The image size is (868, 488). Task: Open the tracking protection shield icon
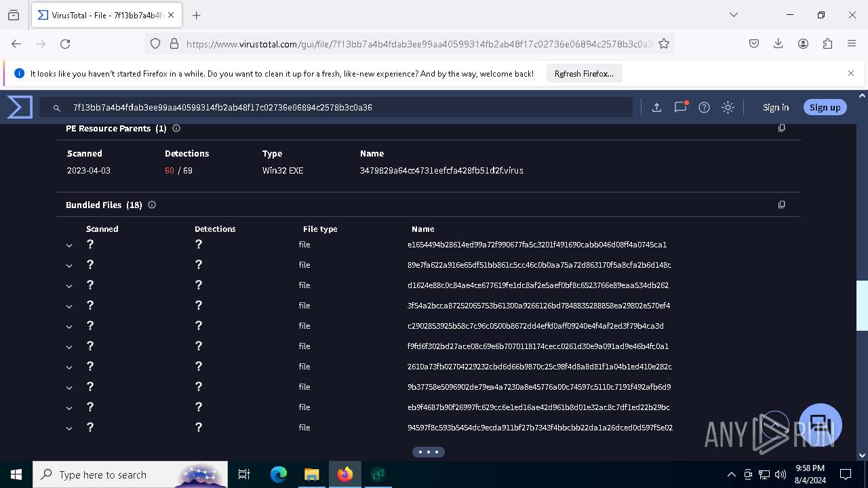155,43
